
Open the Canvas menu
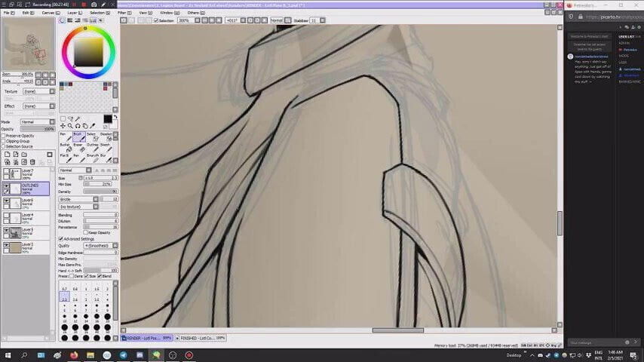click(51, 13)
